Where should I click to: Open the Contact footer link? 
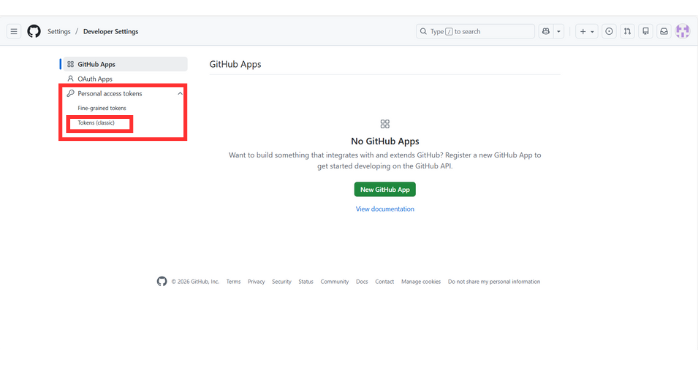click(385, 282)
